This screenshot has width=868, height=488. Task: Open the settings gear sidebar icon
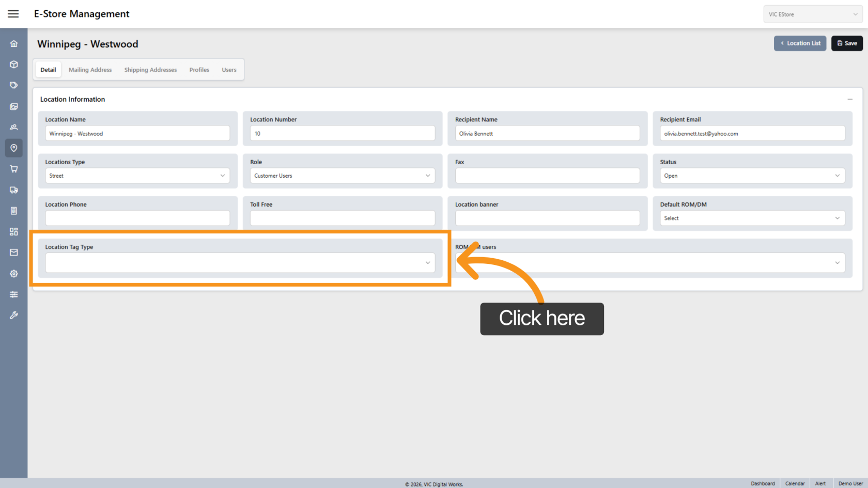tap(14, 274)
